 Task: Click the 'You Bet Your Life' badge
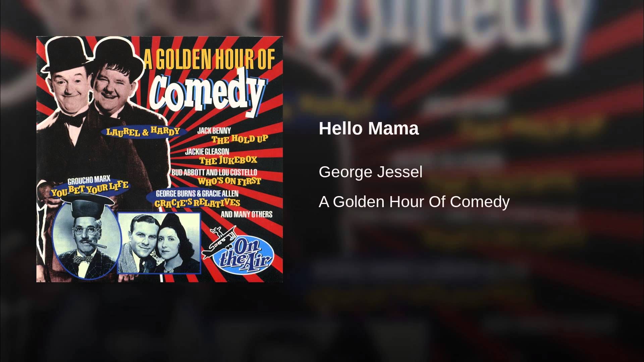point(89,189)
